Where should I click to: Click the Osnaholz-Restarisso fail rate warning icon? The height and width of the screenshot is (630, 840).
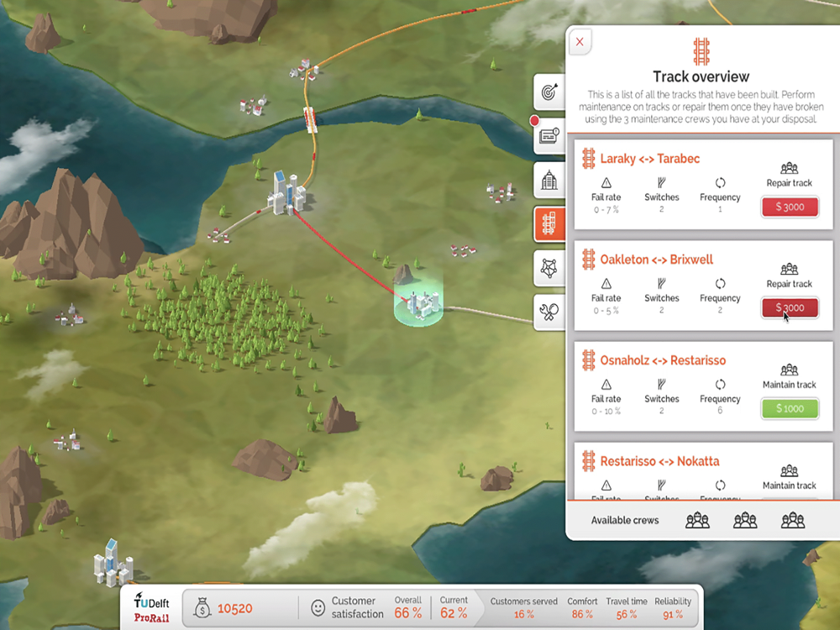pos(606,384)
